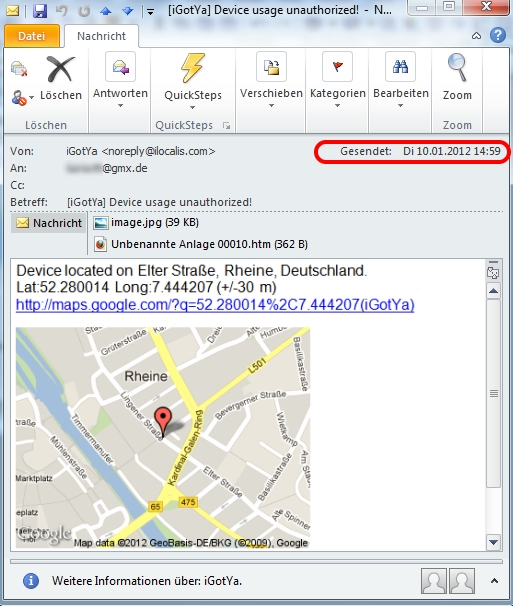Delete message with Löschen X button
Image resolution: width=513 pixels, height=606 pixels.
(x=61, y=78)
